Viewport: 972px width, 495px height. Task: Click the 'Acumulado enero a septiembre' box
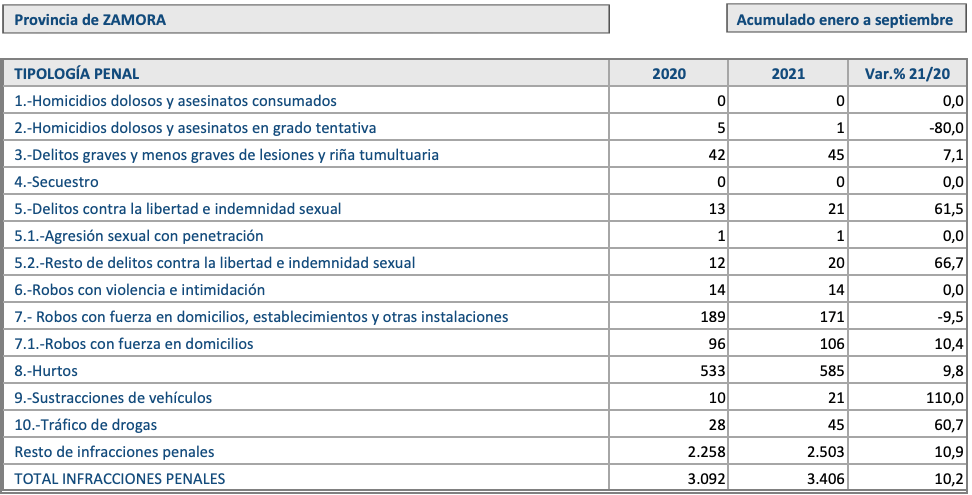pyautogui.click(x=846, y=19)
